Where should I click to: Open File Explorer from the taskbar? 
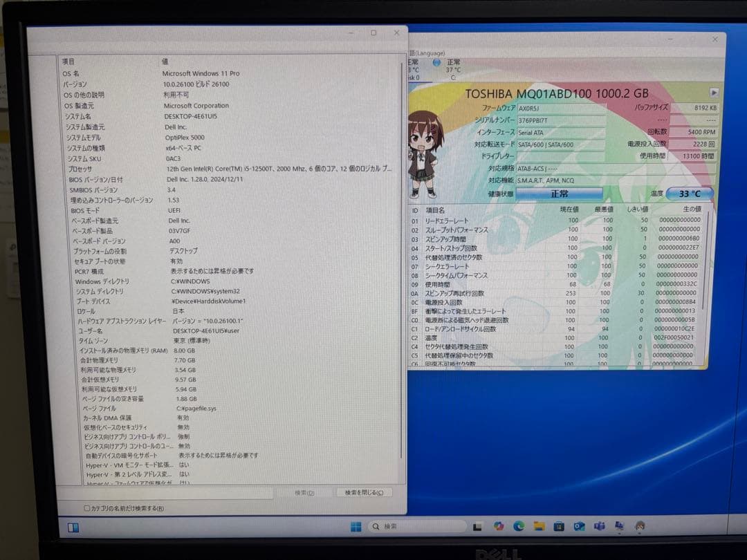539,525
